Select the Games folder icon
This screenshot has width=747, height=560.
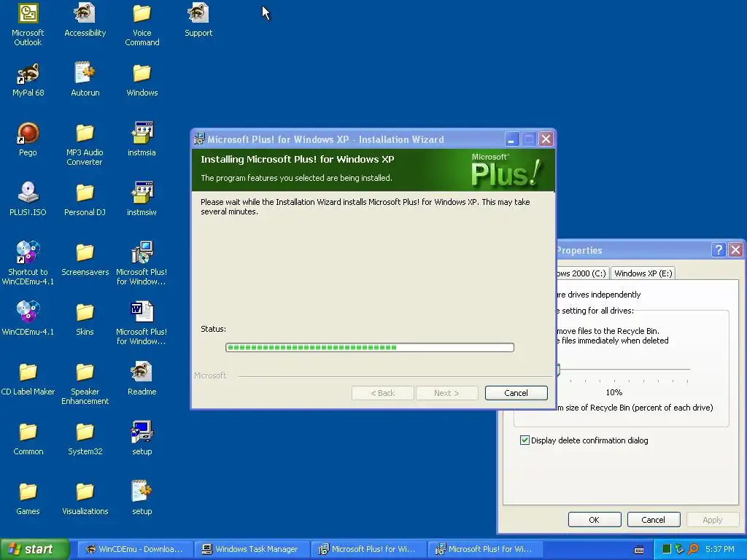(28, 499)
